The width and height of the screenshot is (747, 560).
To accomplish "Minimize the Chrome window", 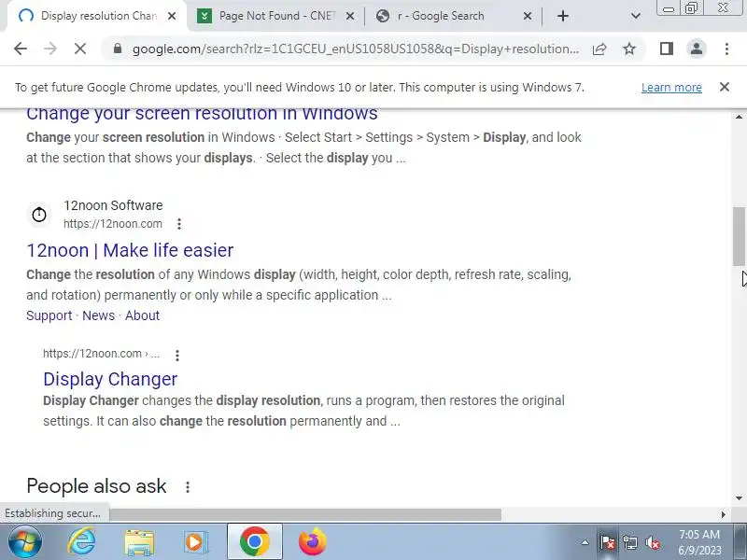I will point(669,8).
